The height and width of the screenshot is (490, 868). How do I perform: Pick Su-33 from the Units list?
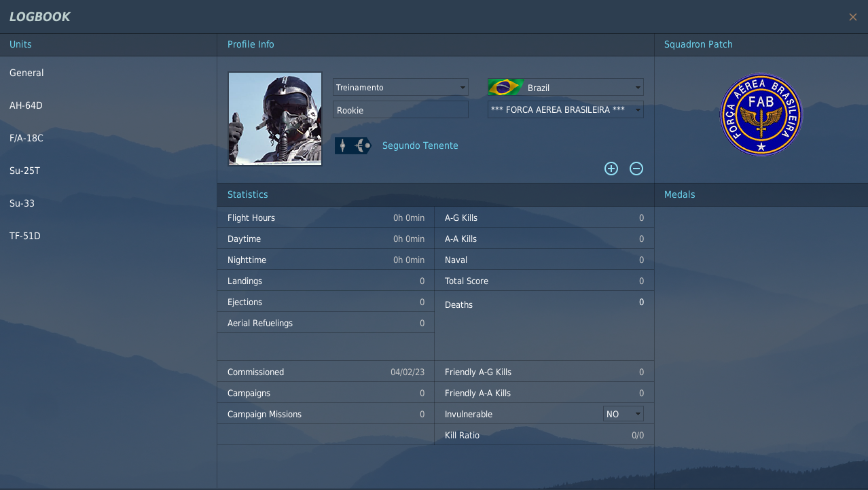point(22,203)
